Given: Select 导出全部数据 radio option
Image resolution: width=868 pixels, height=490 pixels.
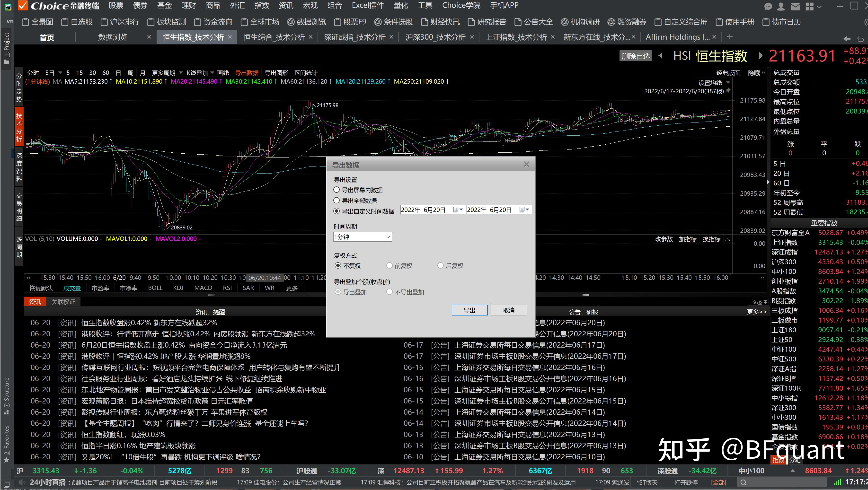Looking at the screenshot, I should tap(355, 200).
